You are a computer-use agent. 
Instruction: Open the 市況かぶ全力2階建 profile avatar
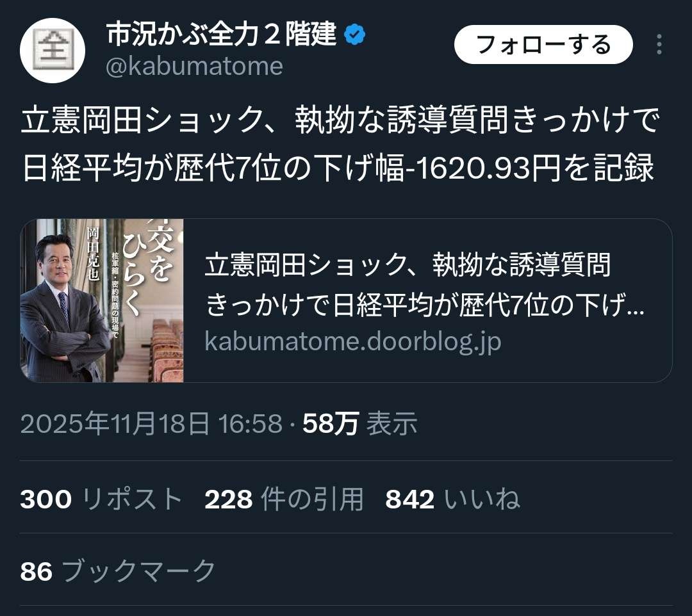(53, 51)
